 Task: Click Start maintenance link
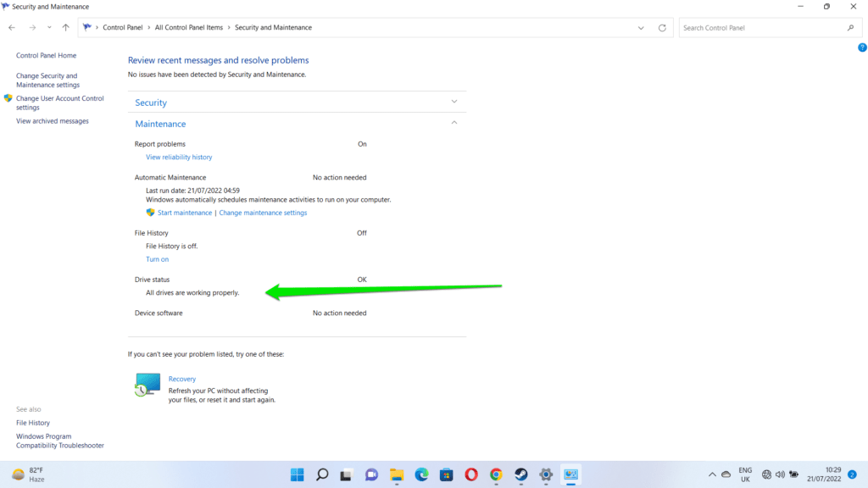(x=183, y=212)
